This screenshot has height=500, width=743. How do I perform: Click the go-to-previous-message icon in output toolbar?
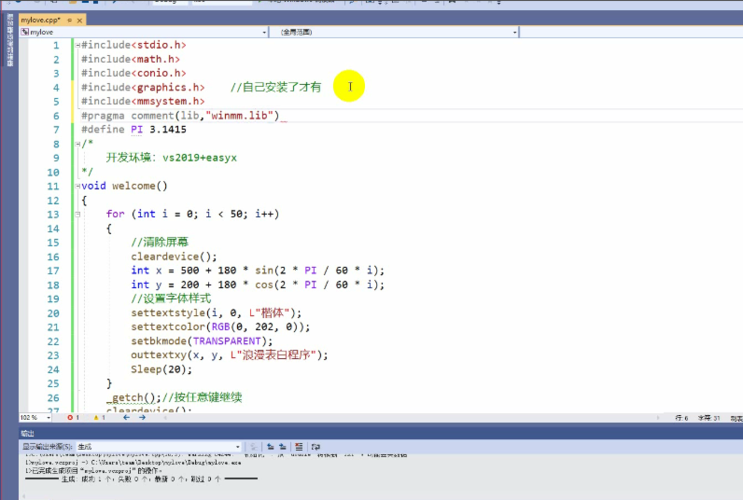pyautogui.click(x=270, y=446)
